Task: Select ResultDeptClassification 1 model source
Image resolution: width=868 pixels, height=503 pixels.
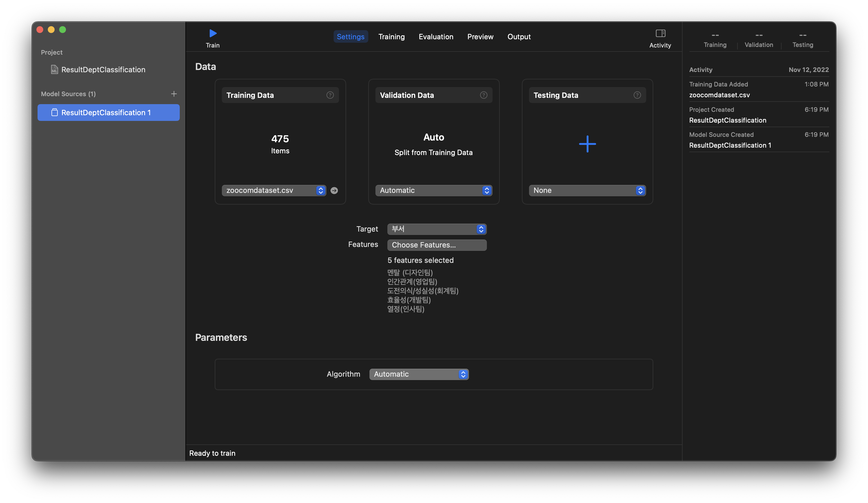Action: point(109,113)
